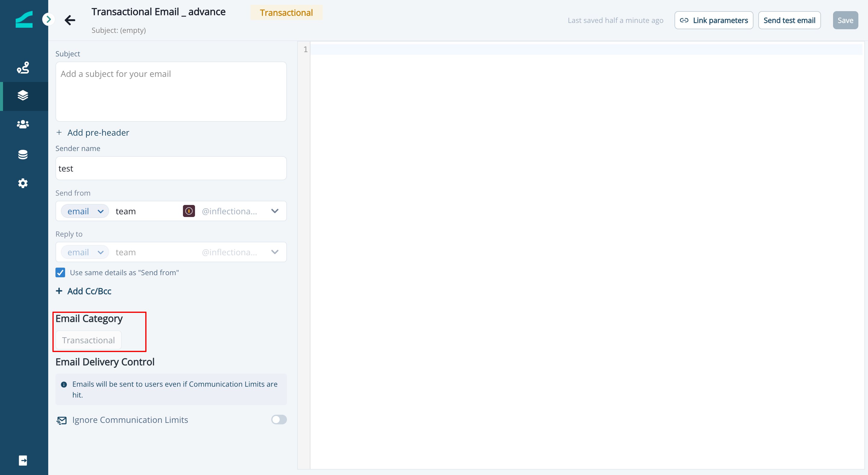Toggle Ignore Communication Limits switch
Viewport: 868px width, 475px height.
279,420
